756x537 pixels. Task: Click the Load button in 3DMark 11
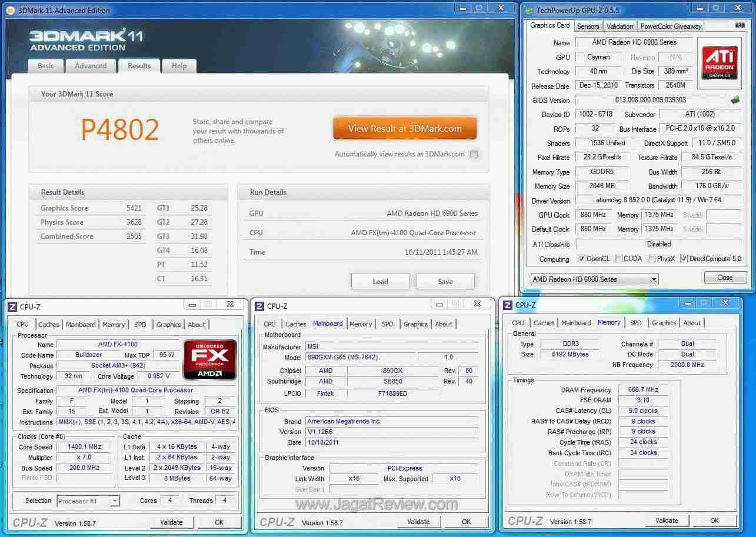(380, 281)
